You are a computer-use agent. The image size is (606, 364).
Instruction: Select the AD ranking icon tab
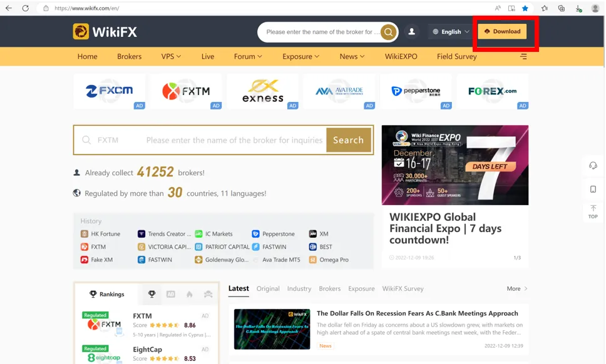(x=170, y=294)
